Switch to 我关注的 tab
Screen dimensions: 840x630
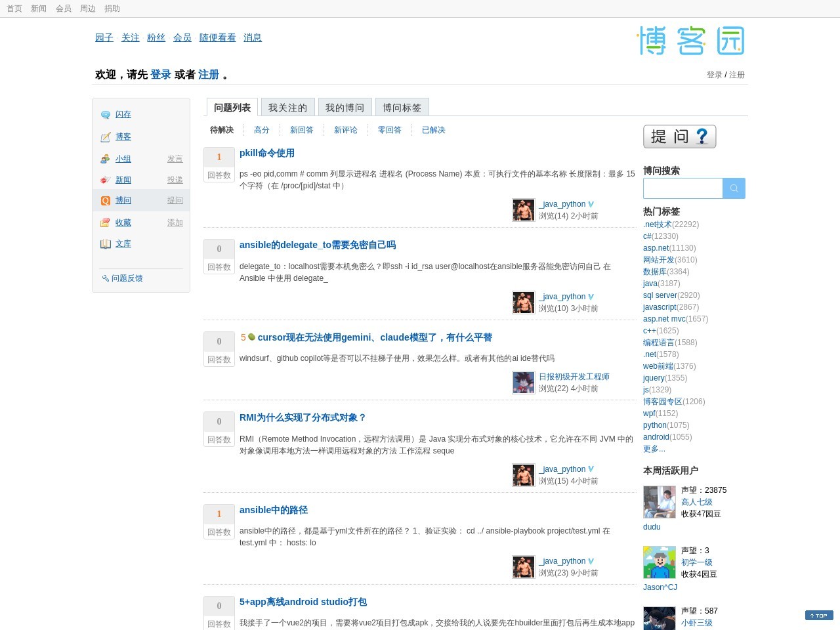287,108
